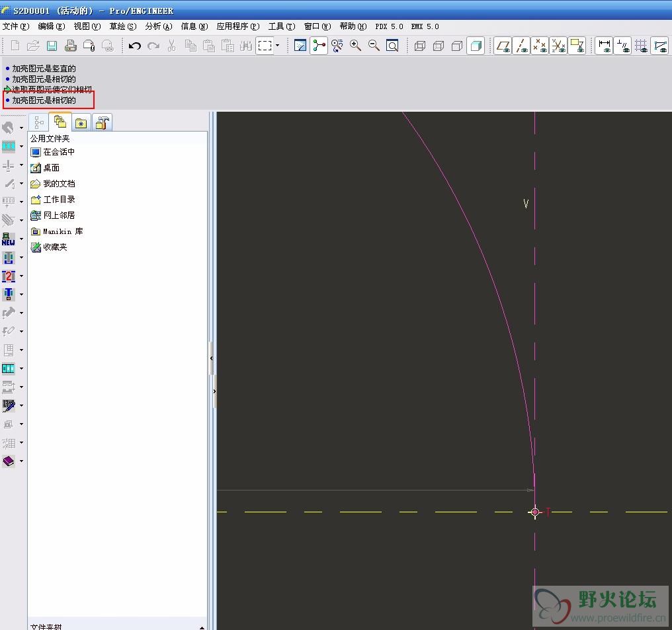Screen dimensions: 672x630
Task: Expand dropdown beside the purple book icon
Action: coord(21,461)
